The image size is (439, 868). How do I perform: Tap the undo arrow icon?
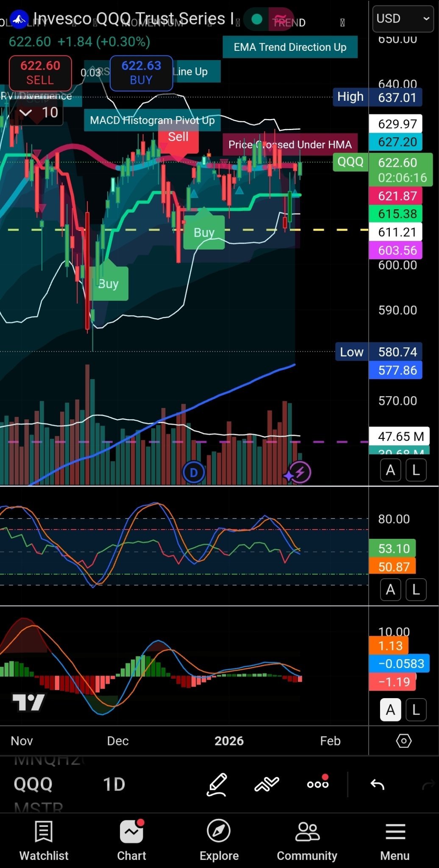coord(377,785)
